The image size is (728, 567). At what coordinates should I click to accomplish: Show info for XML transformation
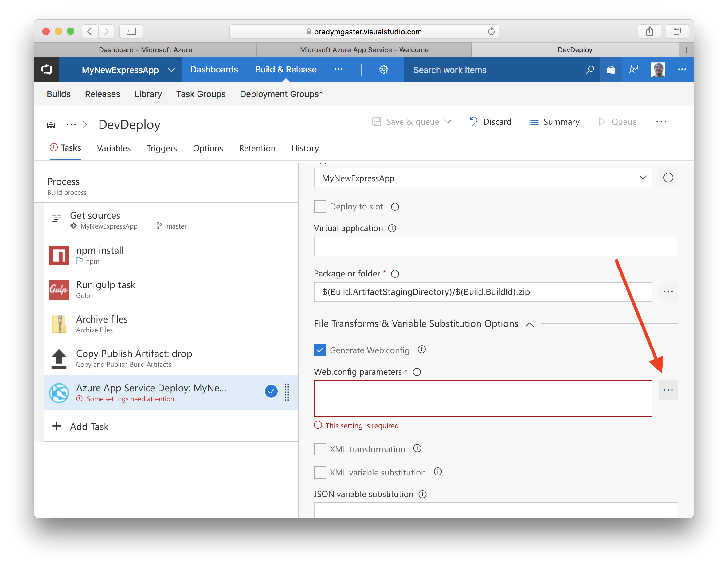(417, 448)
